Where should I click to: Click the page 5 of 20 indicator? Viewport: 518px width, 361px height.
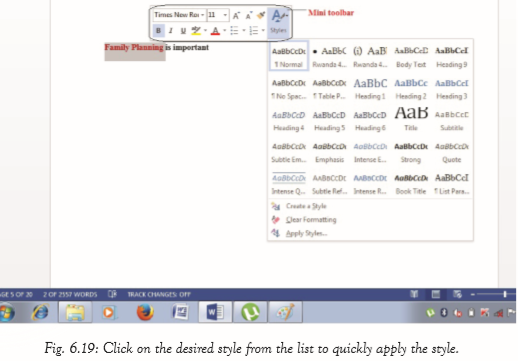point(16,295)
